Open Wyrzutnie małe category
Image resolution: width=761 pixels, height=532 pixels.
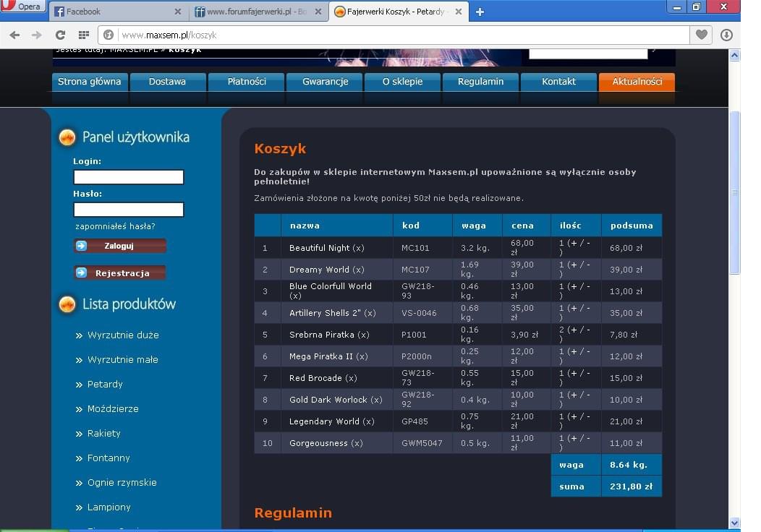(x=122, y=360)
